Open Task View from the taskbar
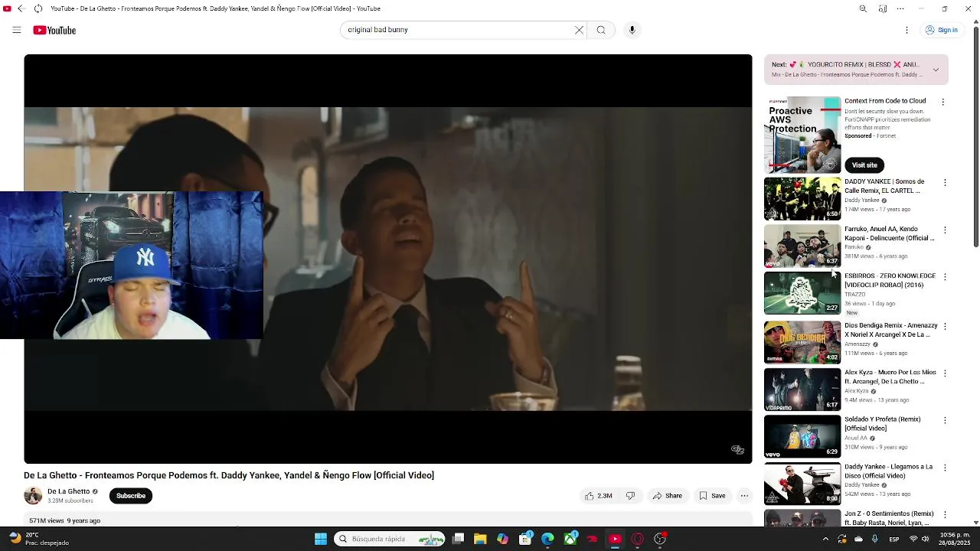This screenshot has height=551, width=980. (x=458, y=539)
